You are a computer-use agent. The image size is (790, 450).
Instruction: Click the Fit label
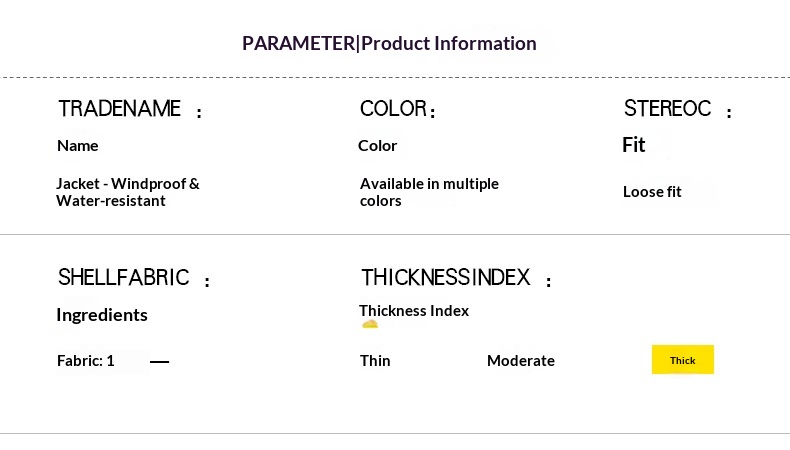click(634, 145)
